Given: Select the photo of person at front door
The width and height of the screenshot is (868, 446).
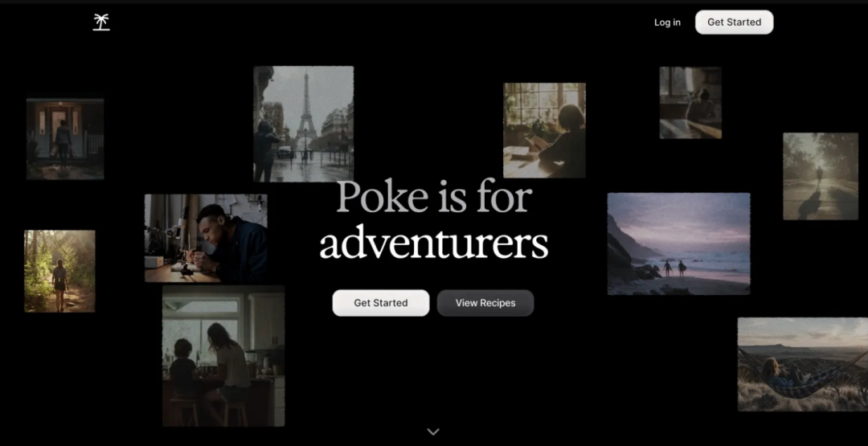Looking at the screenshot, I should click(65, 139).
